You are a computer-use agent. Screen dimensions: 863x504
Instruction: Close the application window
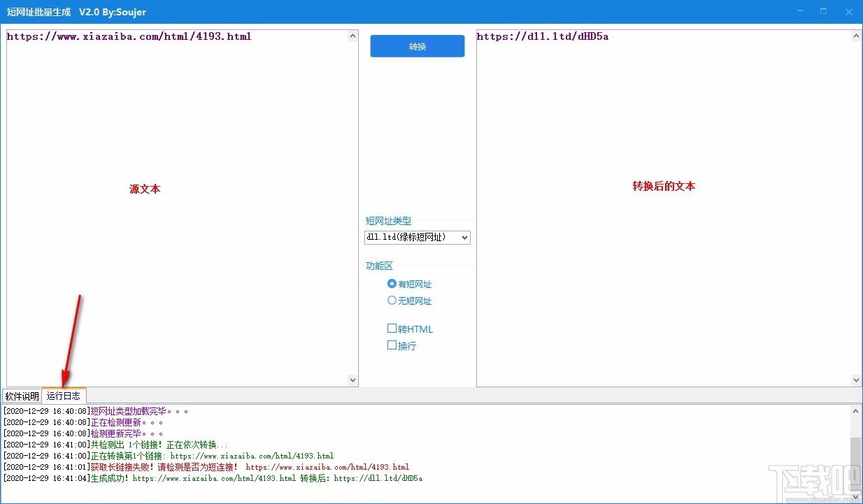pos(848,11)
